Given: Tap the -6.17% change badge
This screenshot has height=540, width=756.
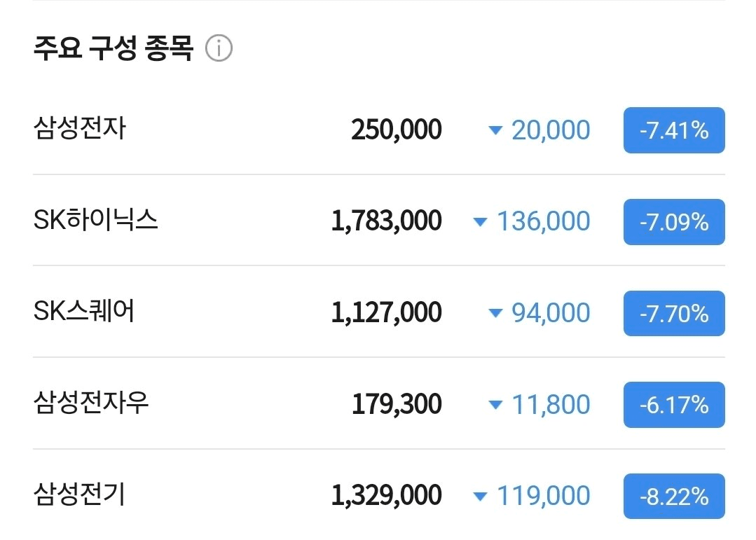Looking at the screenshot, I should point(674,405).
